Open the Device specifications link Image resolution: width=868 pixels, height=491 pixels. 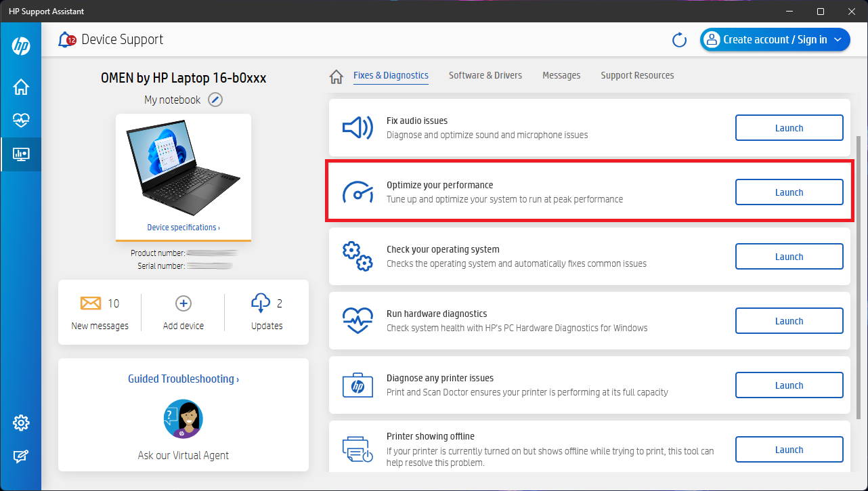[183, 228]
